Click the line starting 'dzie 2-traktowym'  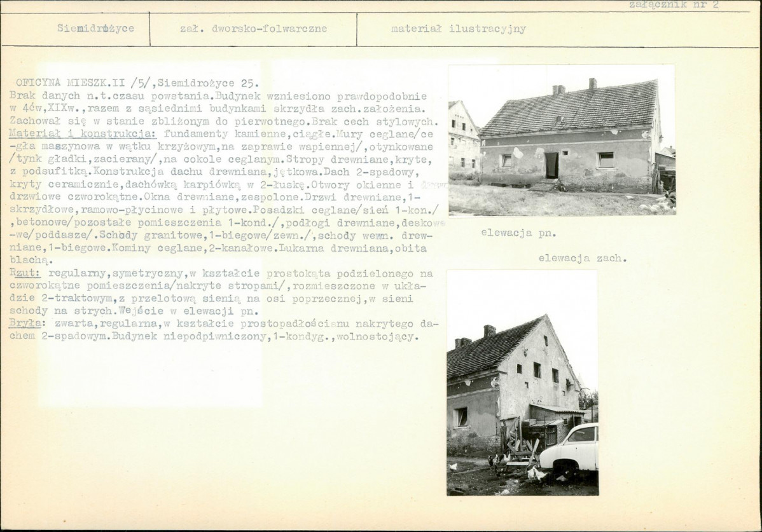click(211, 299)
